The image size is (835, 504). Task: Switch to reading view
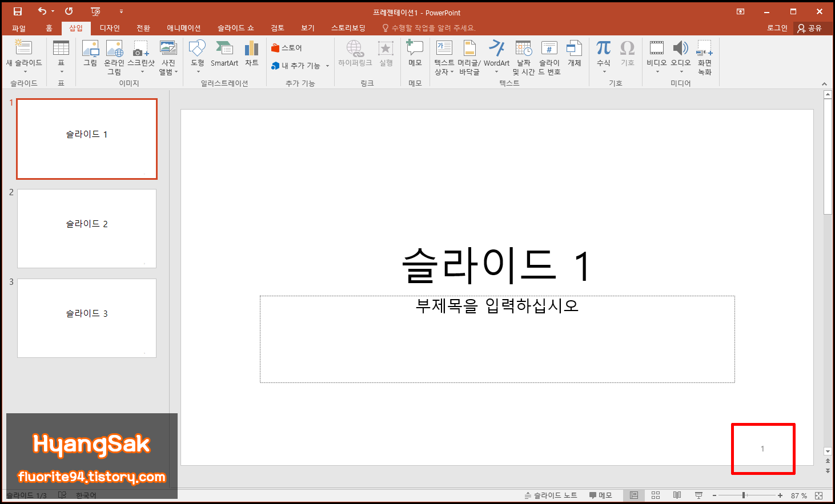point(677,495)
